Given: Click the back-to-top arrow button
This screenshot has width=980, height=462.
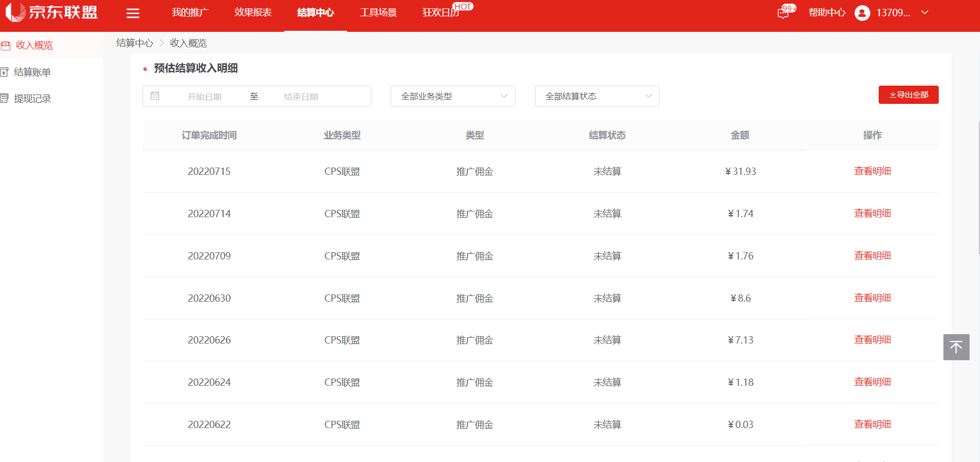Looking at the screenshot, I should pos(956,347).
